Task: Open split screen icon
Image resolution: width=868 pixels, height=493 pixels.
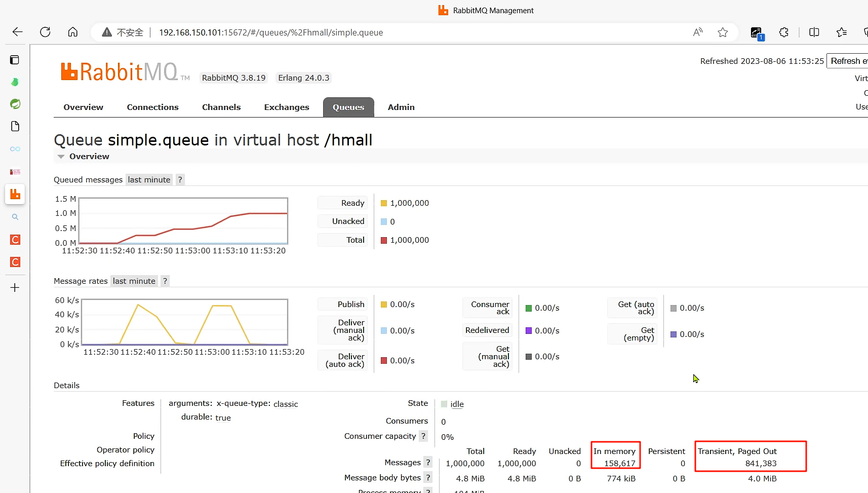Action: point(814,32)
